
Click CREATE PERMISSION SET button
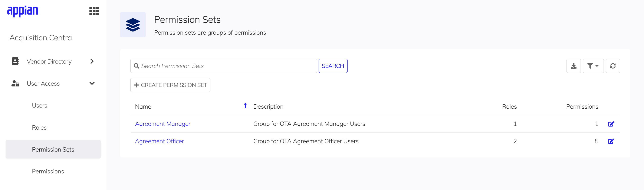(170, 85)
